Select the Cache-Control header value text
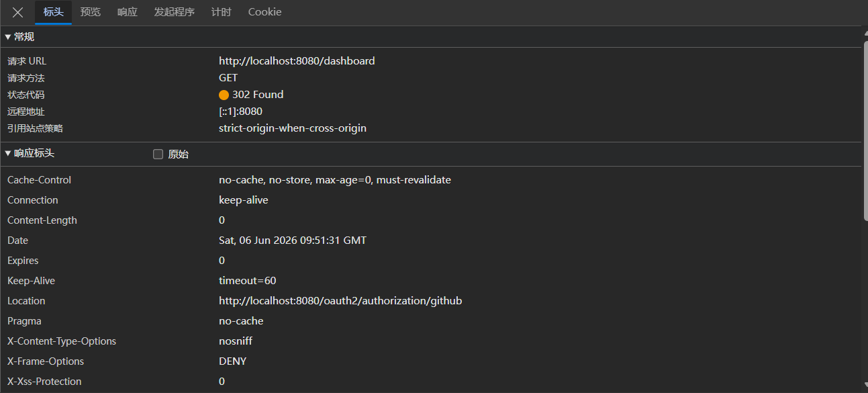The image size is (868, 393). click(335, 180)
